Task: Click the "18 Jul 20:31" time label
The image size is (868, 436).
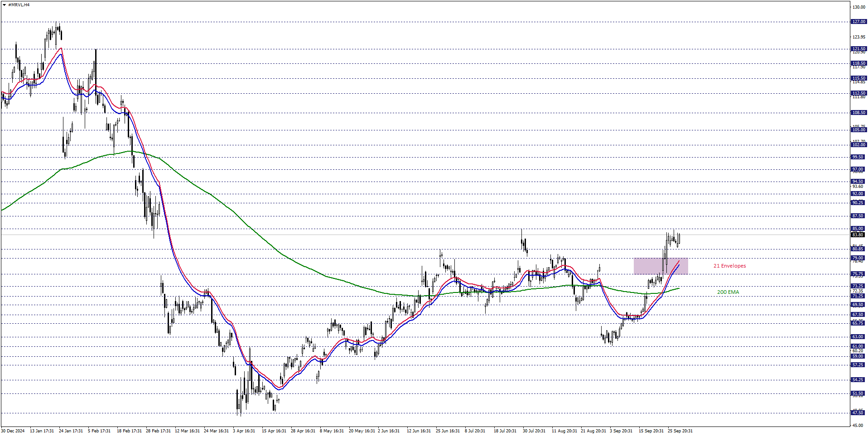Action: click(505, 431)
